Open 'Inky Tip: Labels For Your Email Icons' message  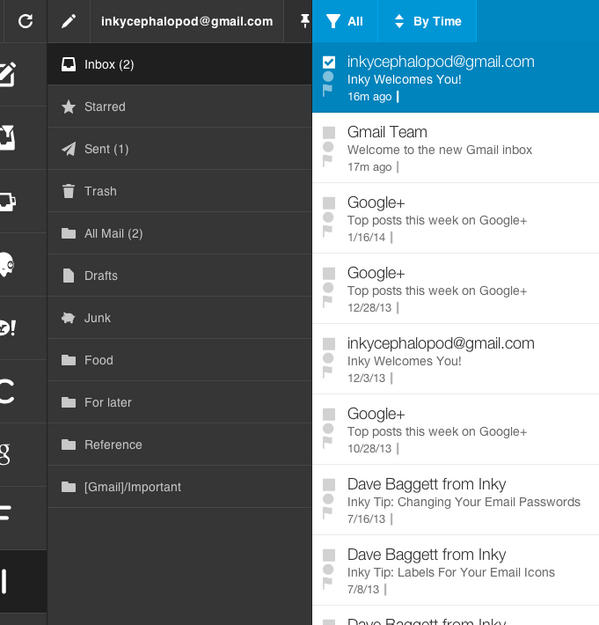[456, 570]
